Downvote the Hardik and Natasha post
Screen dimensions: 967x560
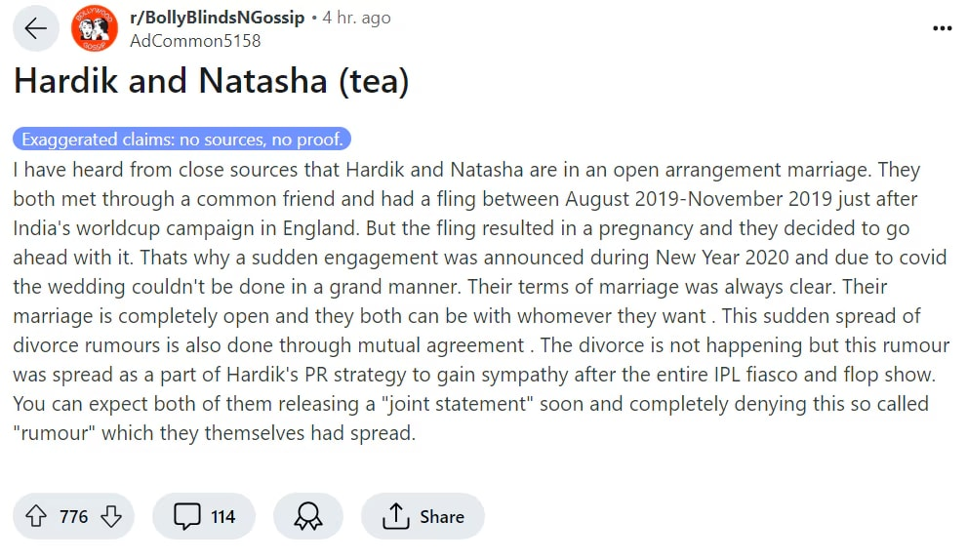click(x=111, y=517)
